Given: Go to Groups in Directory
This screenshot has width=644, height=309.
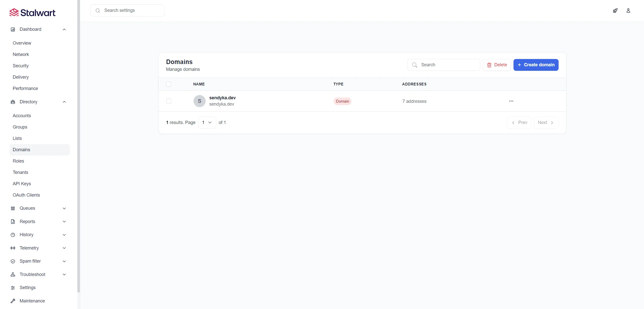Looking at the screenshot, I should coord(40,127).
